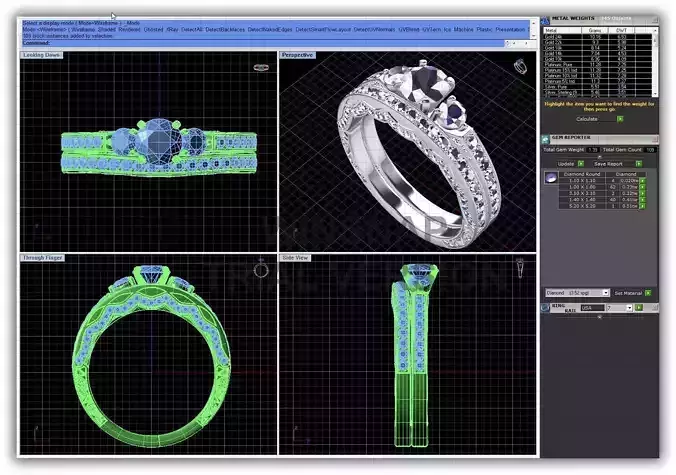The width and height of the screenshot is (676, 475).
Task: Click the ring icon in Side View viewport
Action: tap(520, 267)
